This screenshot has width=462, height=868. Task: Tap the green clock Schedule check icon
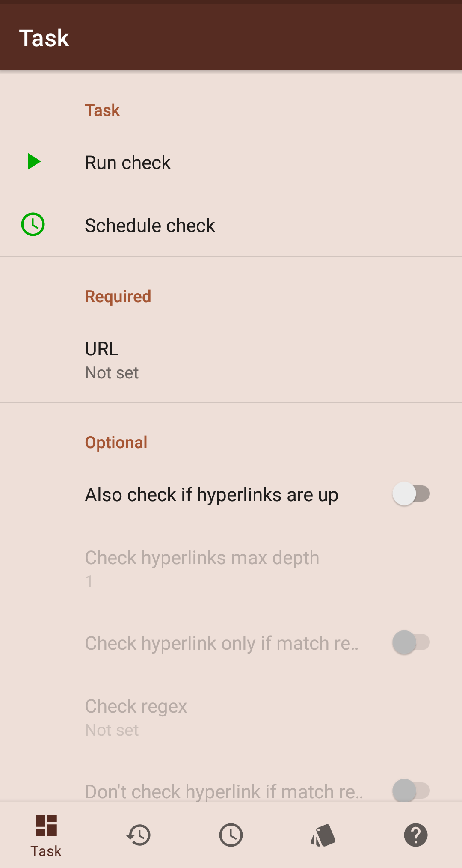(x=33, y=224)
